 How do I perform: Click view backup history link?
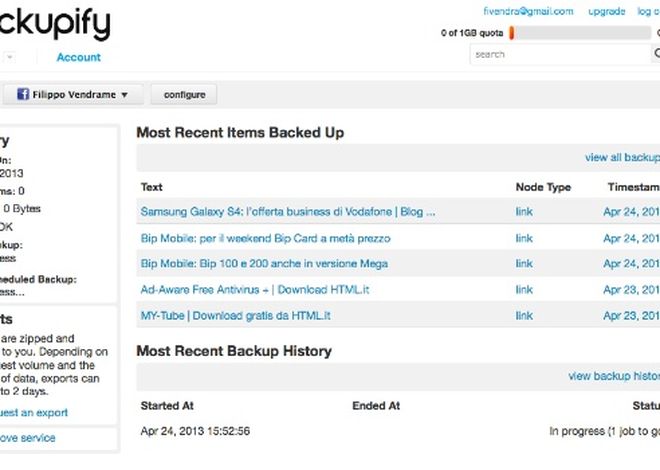(x=614, y=376)
